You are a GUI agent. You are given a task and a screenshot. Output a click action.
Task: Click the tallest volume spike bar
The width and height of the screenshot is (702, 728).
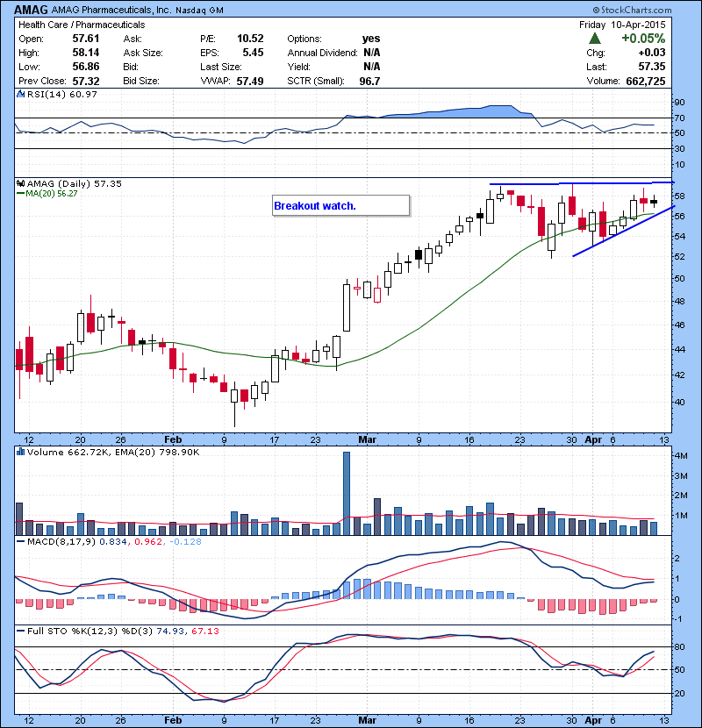click(347, 493)
